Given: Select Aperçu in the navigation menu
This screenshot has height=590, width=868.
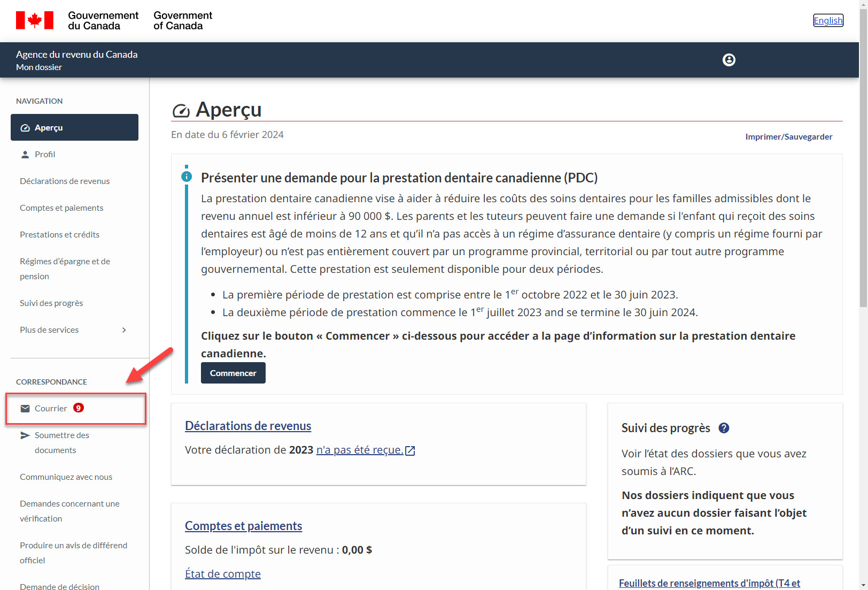Looking at the screenshot, I should tap(74, 127).
